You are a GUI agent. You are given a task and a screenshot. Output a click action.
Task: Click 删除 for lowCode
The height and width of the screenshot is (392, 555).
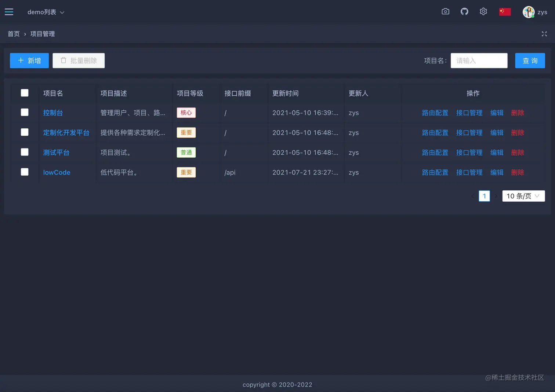click(x=518, y=172)
